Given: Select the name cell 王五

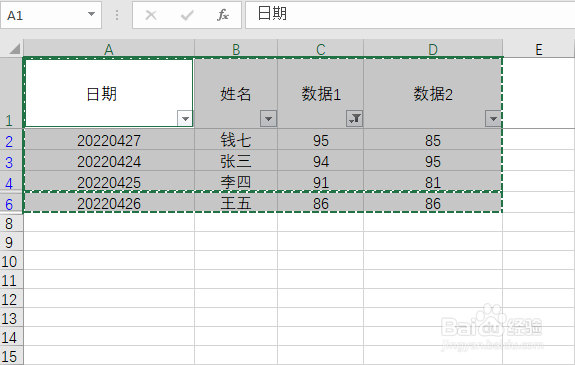Looking at the screenshot, I should point(236,202).
